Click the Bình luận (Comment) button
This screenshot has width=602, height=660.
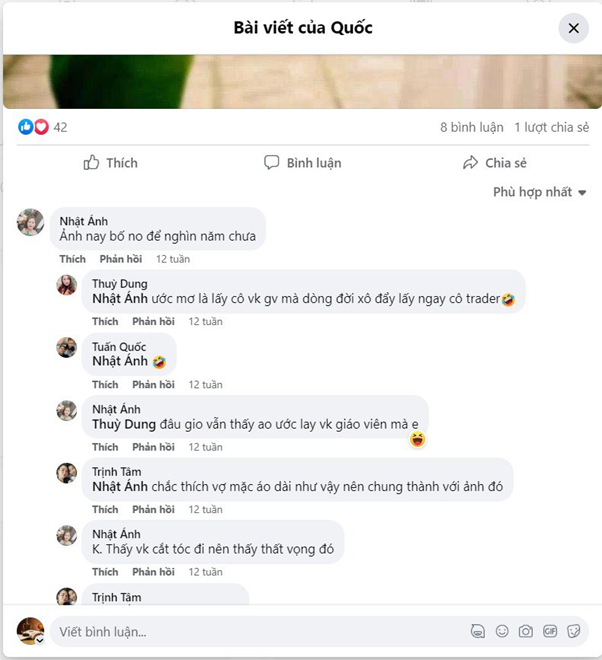tap(302, 163)
